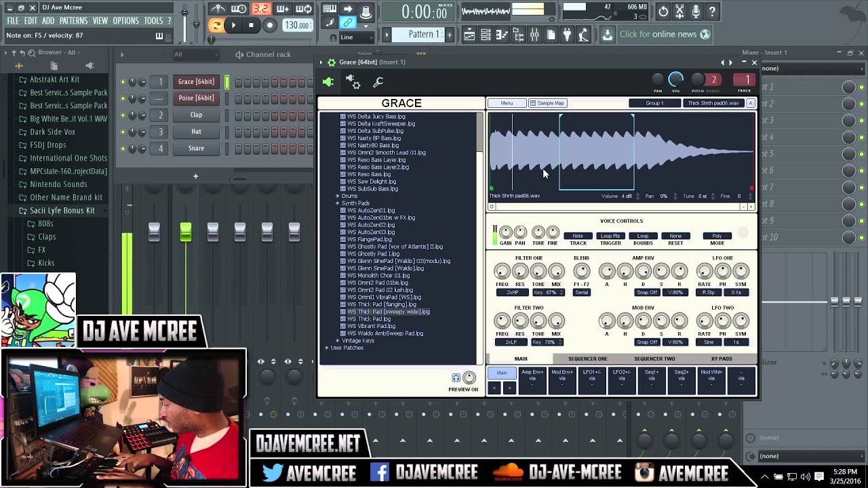Open the step sequencer view

click(x=486, y=35)
